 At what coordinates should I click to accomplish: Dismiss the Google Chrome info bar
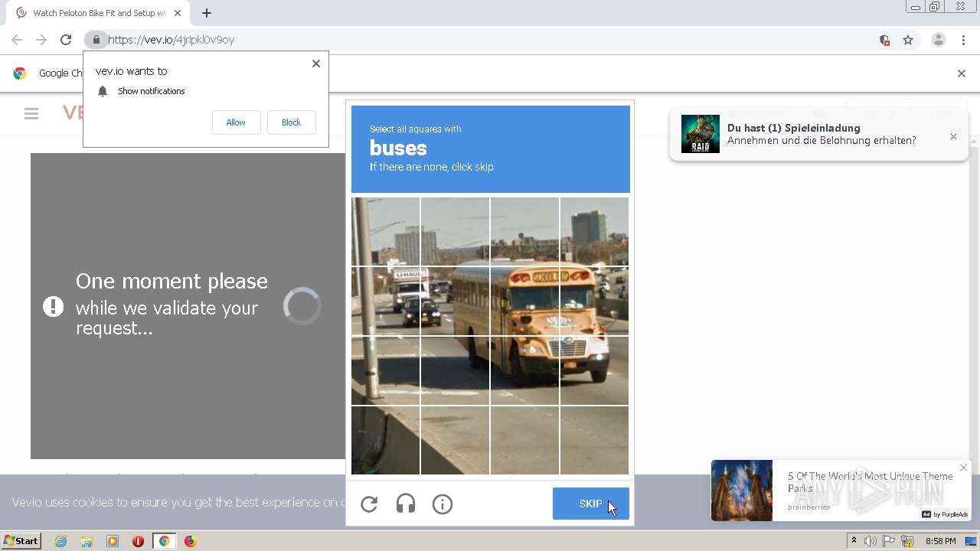(x=962, y=73)
